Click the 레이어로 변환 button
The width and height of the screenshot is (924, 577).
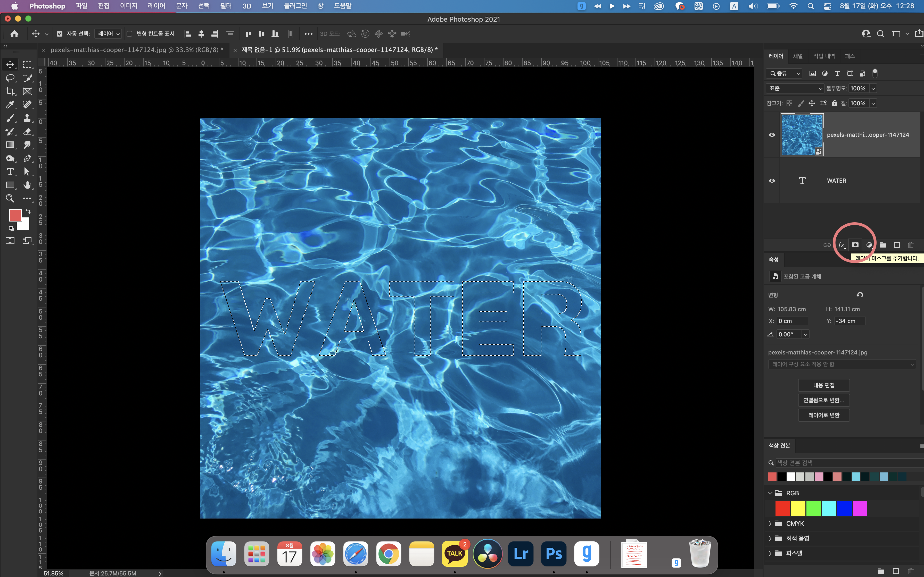click(823, 415)
